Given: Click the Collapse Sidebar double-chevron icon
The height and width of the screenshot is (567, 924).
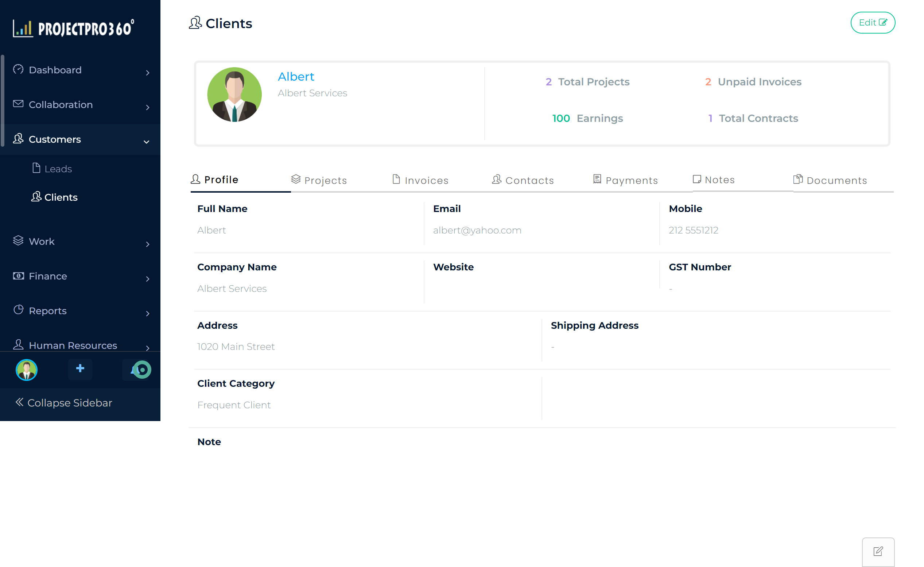Looking at the screenshot, I should tap(19, 402).
